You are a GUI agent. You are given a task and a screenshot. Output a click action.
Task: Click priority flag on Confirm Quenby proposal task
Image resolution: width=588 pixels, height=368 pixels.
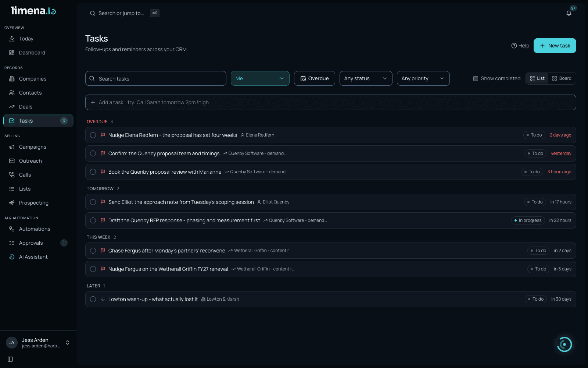[103, 153]
